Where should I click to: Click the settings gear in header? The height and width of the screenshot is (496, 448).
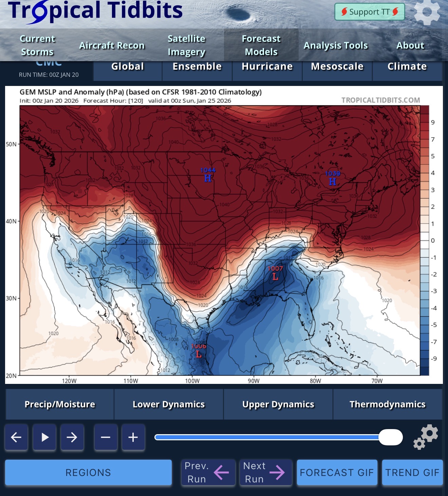coord(427,12)
